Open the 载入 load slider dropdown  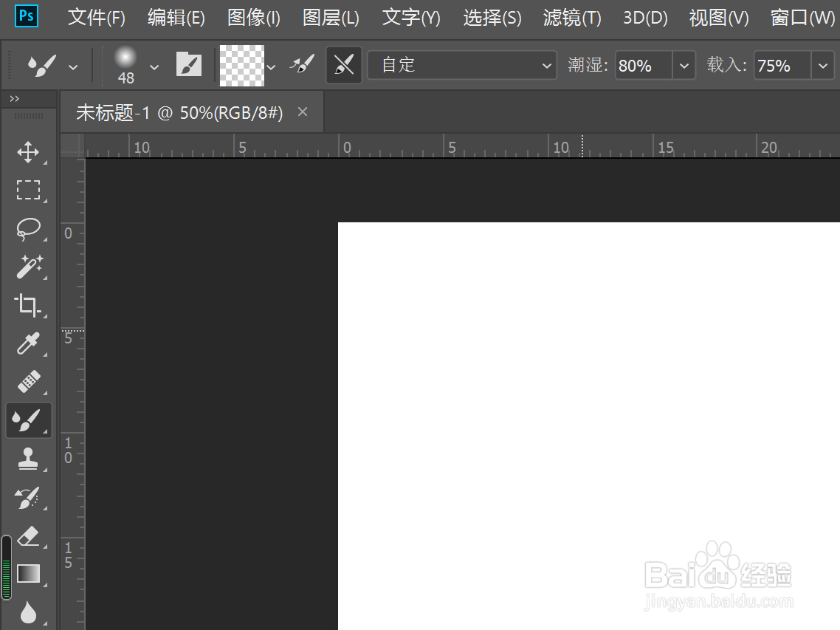tap(823, 66)
